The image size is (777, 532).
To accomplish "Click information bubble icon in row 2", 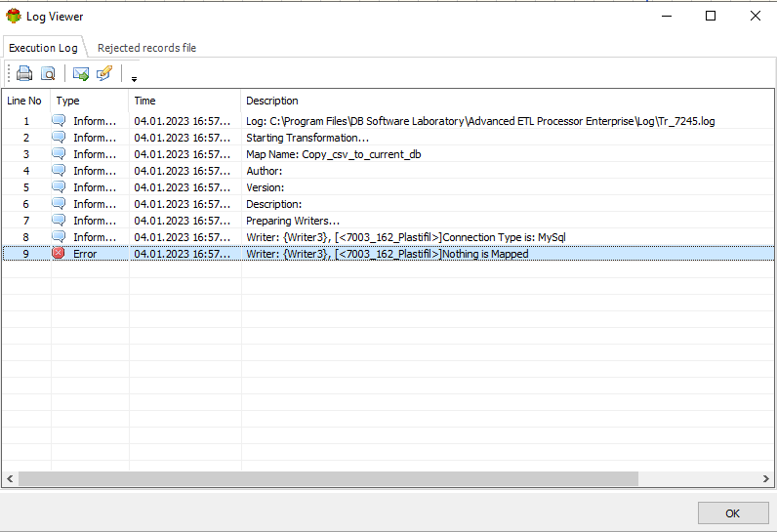I will pyautogui.click(x=59, y=138).
